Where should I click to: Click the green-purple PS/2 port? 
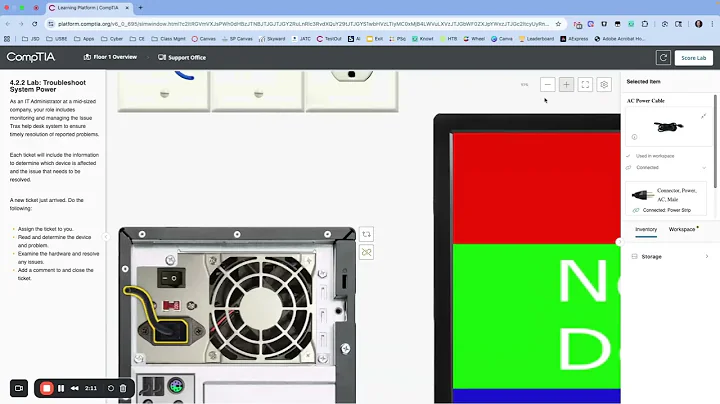tap(176, 386)
